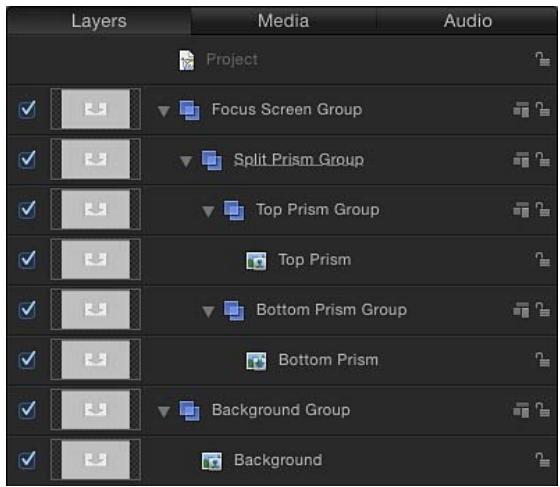Collapse the Split Prism Group disclosure triangle
560x487 pixels.
point(186,161)
